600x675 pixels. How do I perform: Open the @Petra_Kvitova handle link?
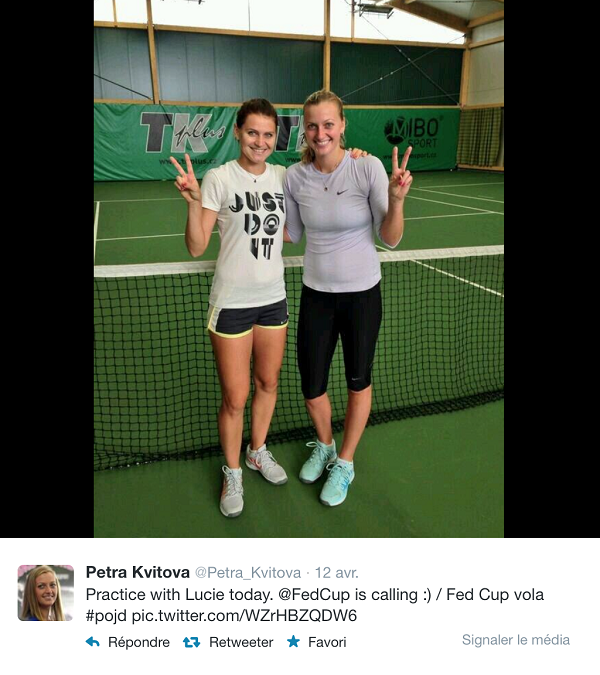point(248,573)
